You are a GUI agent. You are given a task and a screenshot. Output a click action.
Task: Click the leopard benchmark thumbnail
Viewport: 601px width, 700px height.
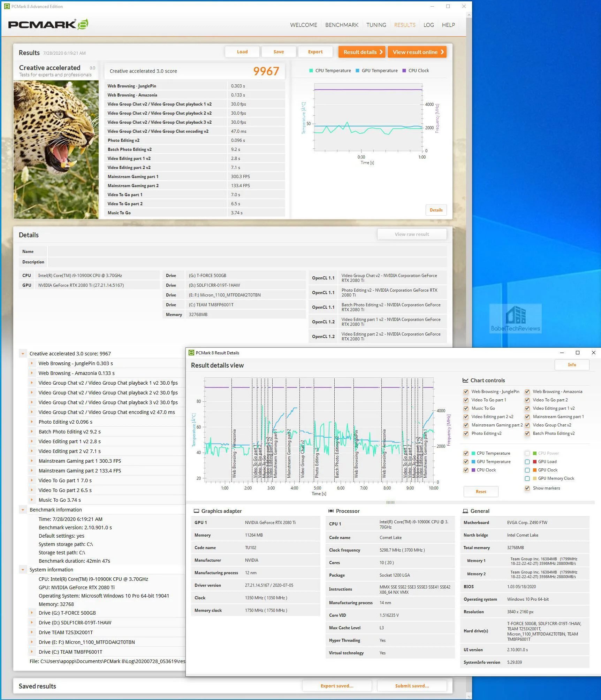click(56, 149)
